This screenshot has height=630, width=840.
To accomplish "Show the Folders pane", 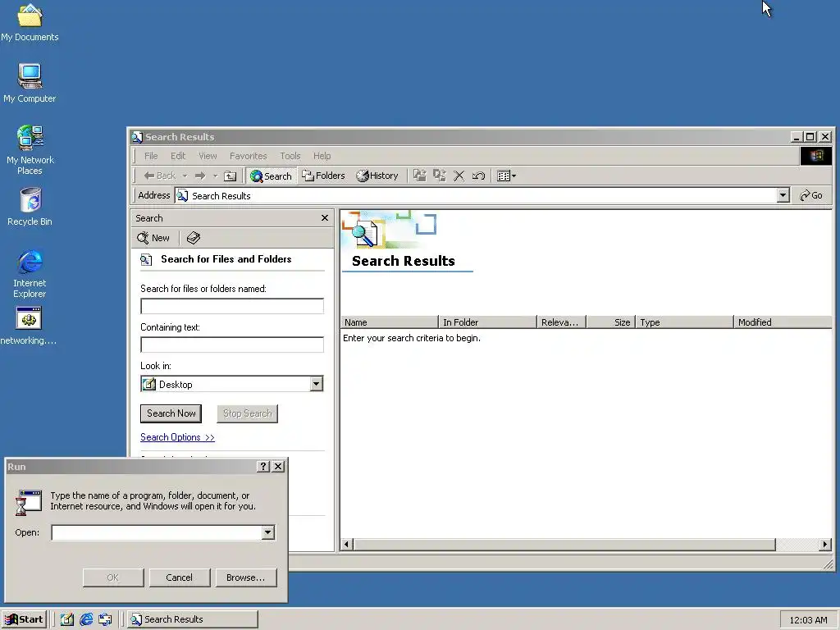I will pos(323,176).
